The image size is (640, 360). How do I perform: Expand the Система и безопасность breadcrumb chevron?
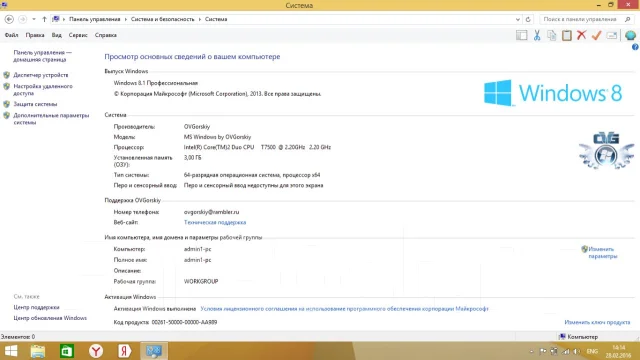(200, 19)
